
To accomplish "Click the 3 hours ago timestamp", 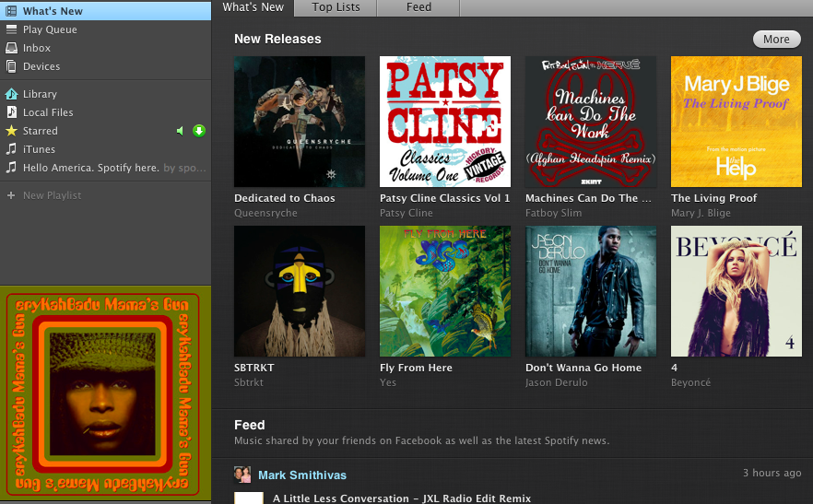I will click(772, 473).
